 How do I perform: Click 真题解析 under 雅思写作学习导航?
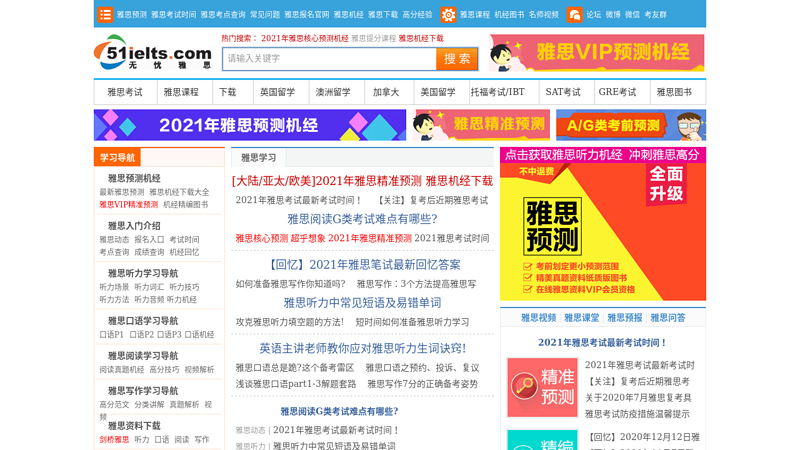pos(184,405)
